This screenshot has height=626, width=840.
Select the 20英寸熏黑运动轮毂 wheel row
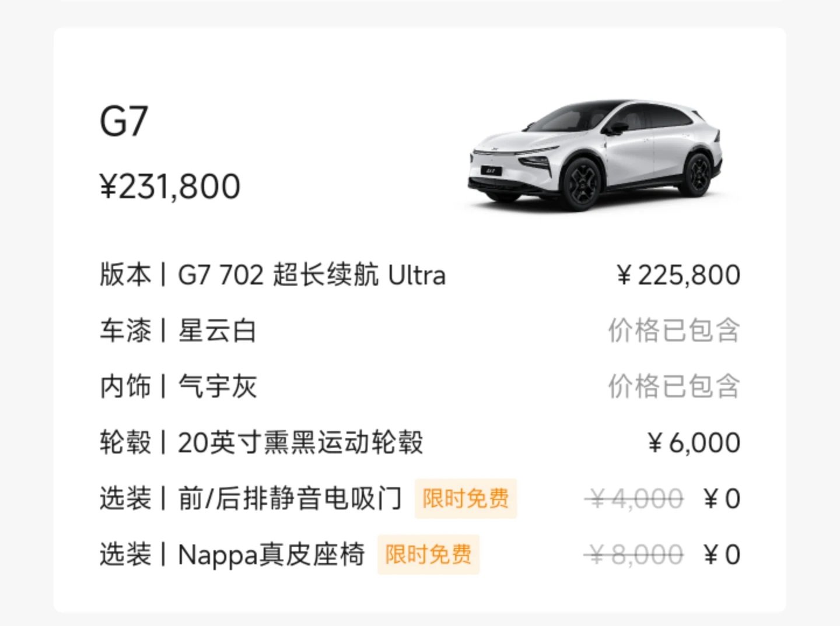coord(300,442)
